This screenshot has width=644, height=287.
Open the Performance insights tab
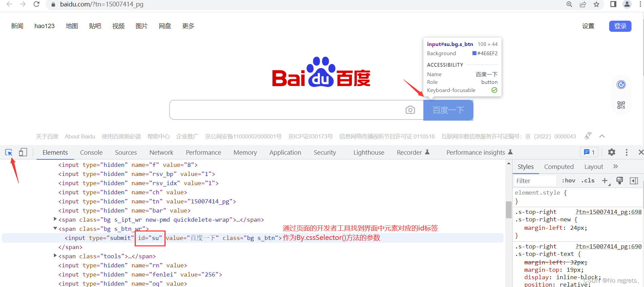(480, 153)
